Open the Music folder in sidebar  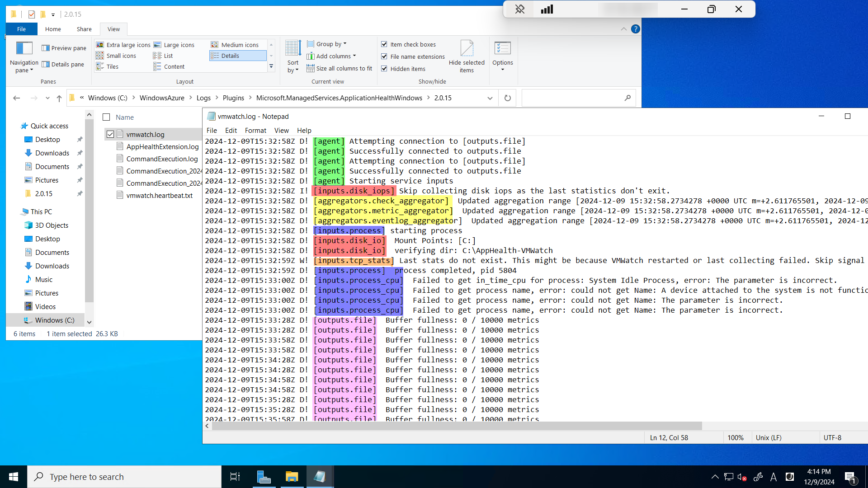[44, 279]
